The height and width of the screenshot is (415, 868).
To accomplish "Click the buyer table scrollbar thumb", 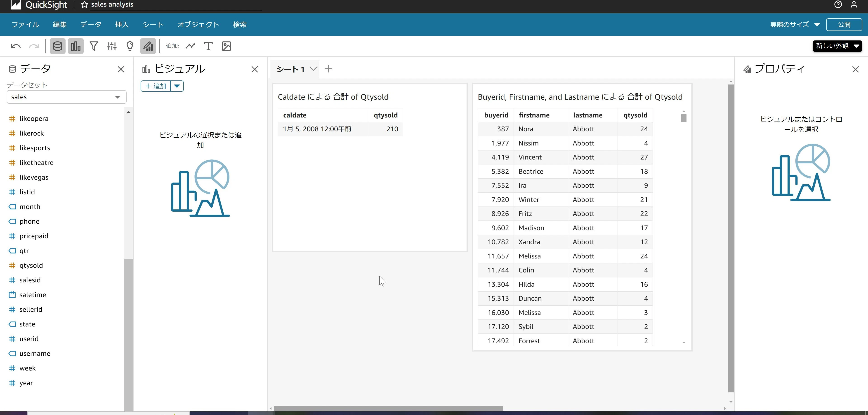I will [x=684, y=118].
